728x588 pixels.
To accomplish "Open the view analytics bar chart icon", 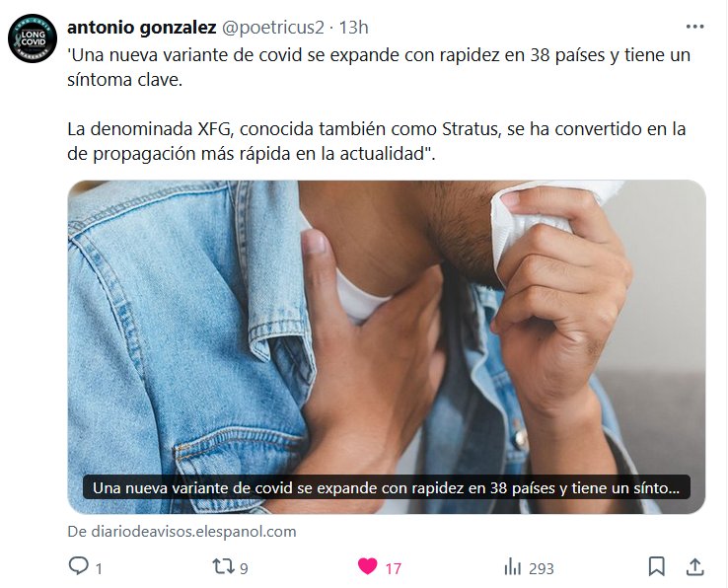I will coord(513,567).
